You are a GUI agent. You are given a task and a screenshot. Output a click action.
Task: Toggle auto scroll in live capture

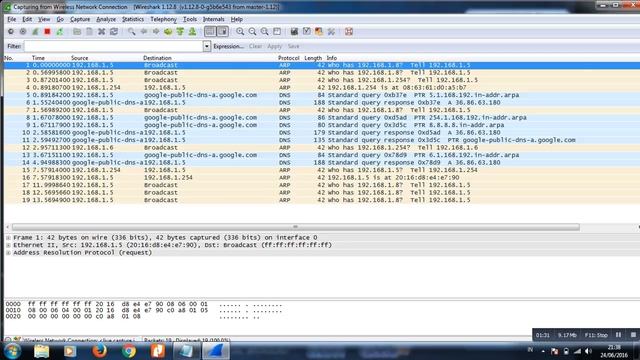[x=222, y=31]
